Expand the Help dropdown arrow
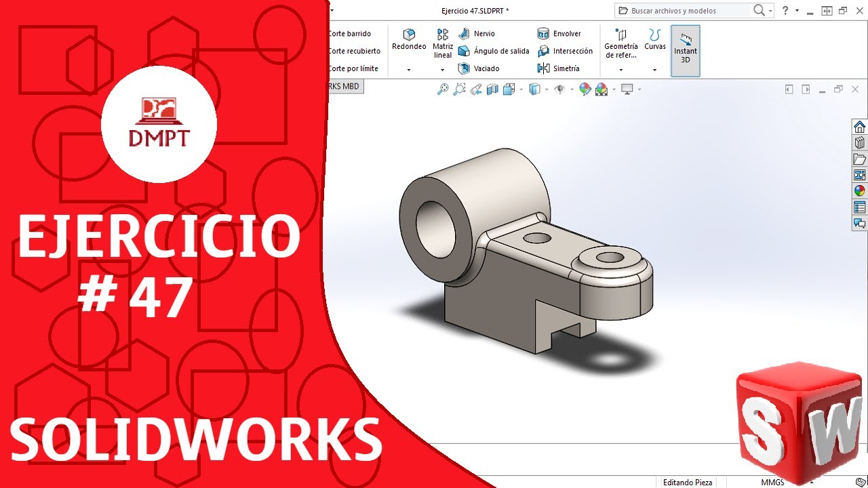Image resolution: width=868 pixels, height=488 pixels. pyautogui.click(x=797, y=11)
